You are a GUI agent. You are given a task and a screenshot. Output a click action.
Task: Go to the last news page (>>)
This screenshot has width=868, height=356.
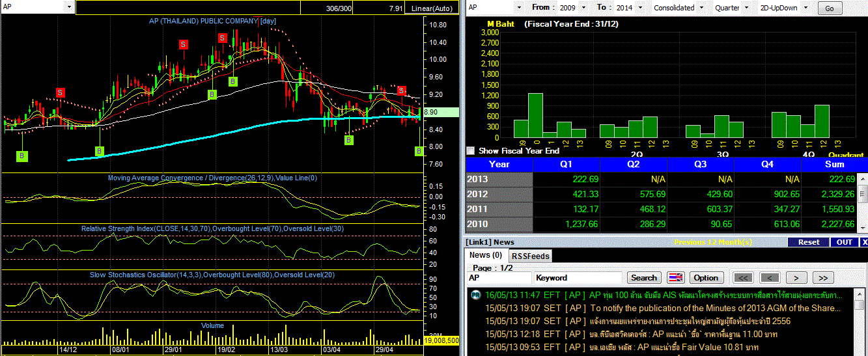pos(823,278)
